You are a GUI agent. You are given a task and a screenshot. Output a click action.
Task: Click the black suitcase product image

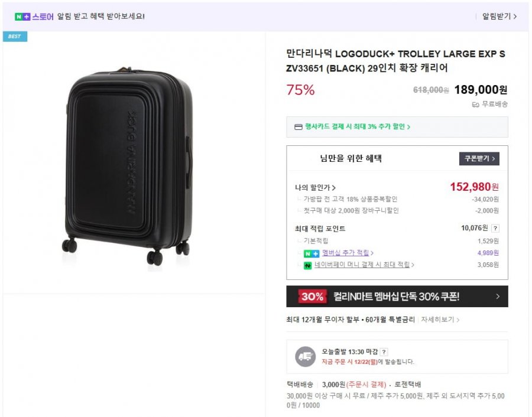(x=128, y=168)
